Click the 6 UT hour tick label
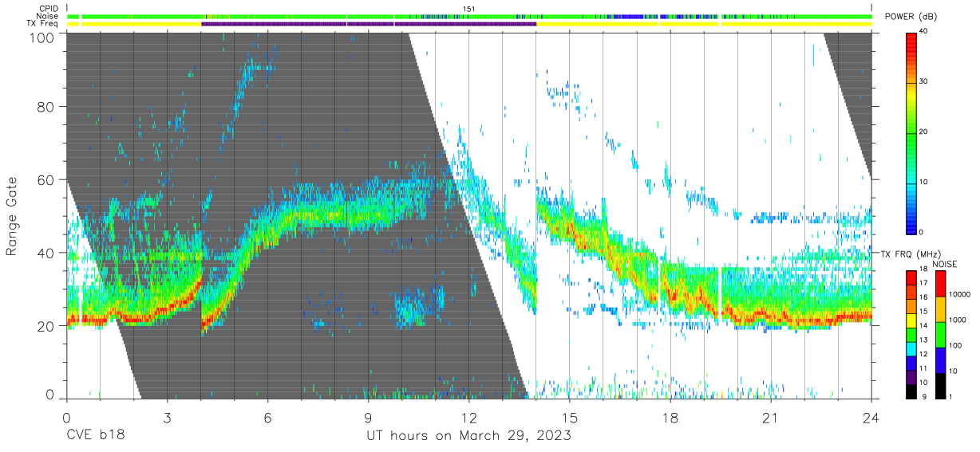The image size is (980, 452). 267,418
